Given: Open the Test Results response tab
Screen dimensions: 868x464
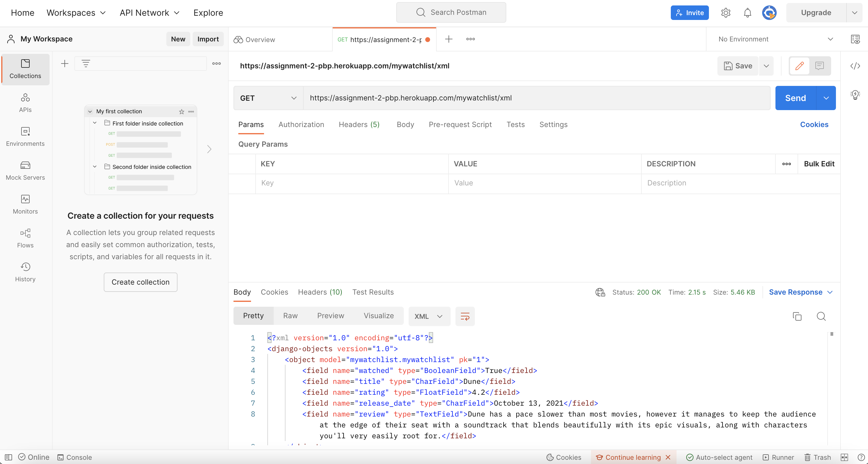Looking at the screenshot, I should [373, 292].
